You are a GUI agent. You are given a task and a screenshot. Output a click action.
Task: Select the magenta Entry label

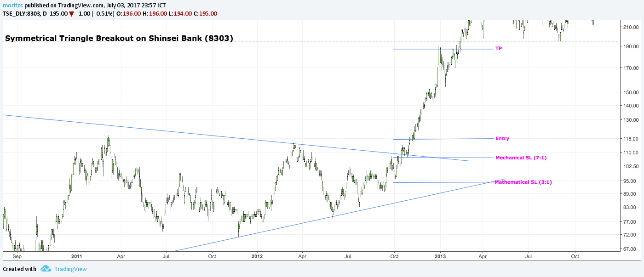pyautogui.click(x=502, y=138)
